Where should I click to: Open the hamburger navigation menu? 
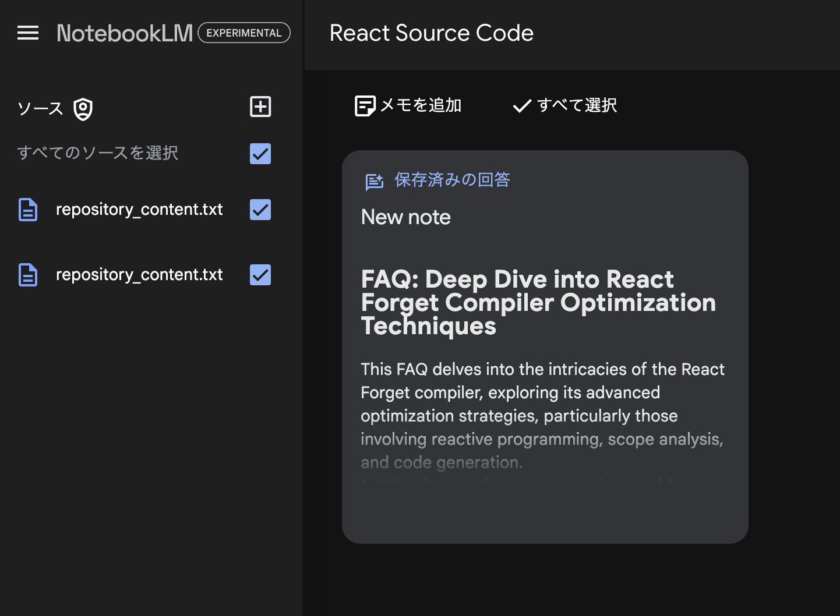(x=28, y=33)
